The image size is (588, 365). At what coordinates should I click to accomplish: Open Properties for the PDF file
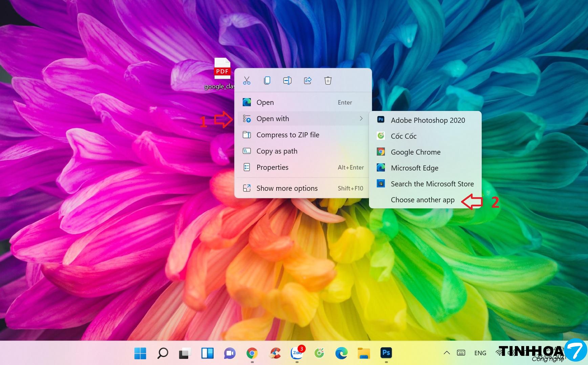272,167
